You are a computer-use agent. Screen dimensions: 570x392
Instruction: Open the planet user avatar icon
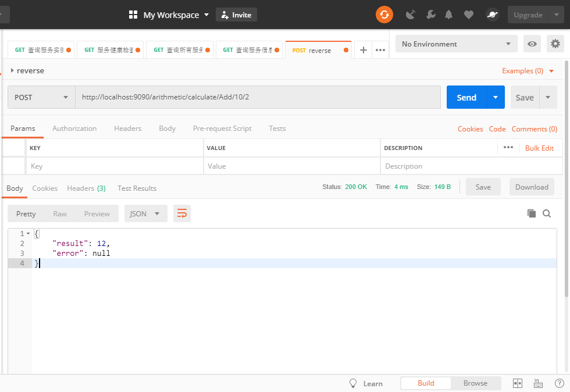coord(492,15)
